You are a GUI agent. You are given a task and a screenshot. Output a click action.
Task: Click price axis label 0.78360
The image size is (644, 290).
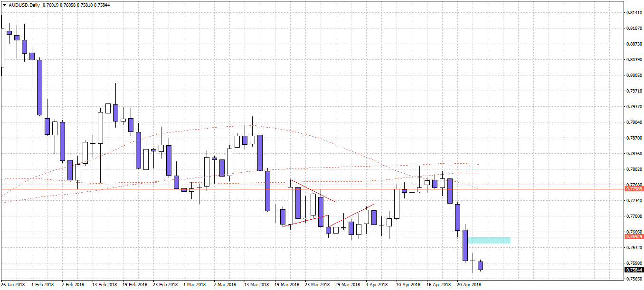[x=635, y=154]
